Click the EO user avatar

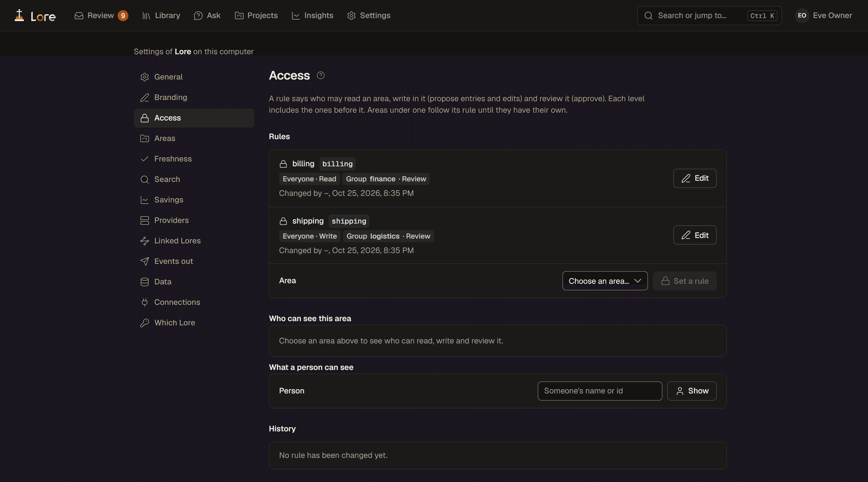tap(802, 15)
